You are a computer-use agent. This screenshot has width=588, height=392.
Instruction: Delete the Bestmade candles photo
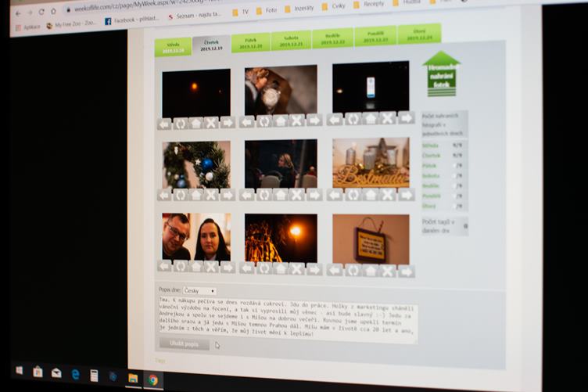point(388,195)
